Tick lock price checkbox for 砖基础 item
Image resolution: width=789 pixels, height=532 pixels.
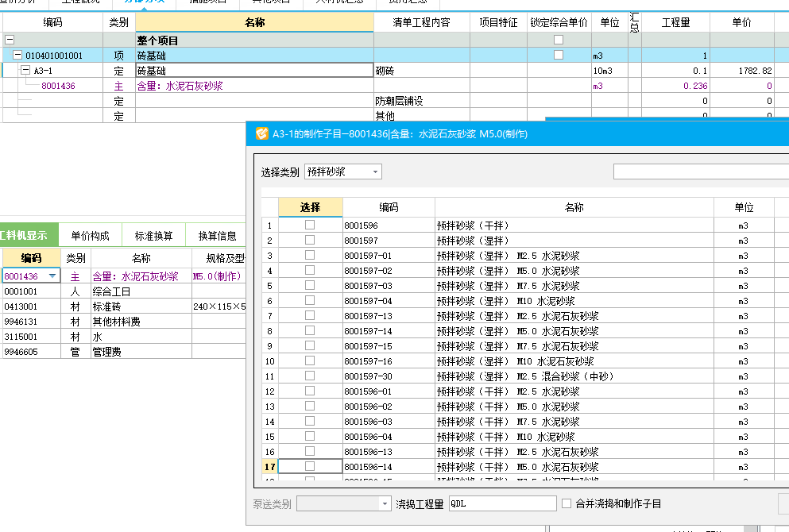tap(559, 55)
